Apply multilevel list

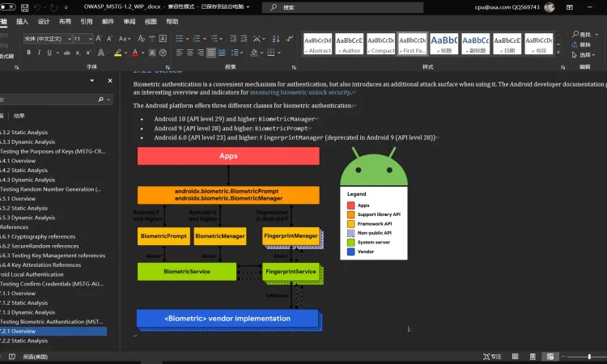[214, 38]
